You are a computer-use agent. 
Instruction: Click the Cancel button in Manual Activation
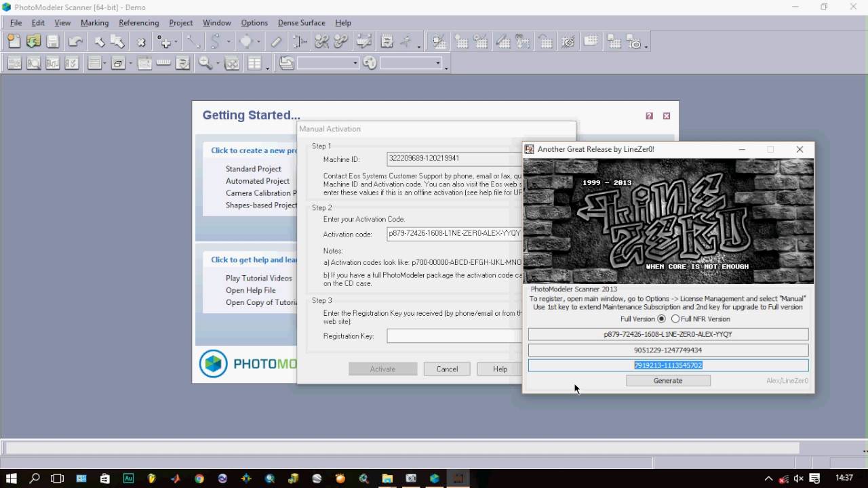coord(447,369)
